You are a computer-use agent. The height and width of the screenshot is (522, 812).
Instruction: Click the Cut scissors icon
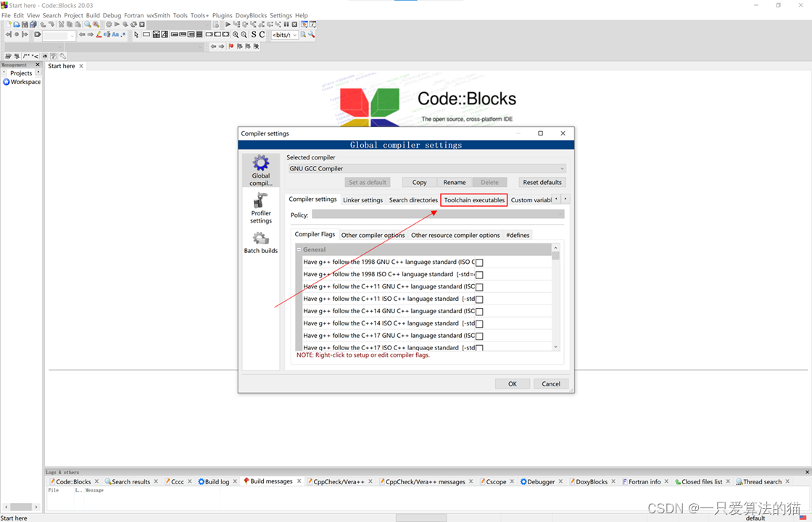pos(61,25)
